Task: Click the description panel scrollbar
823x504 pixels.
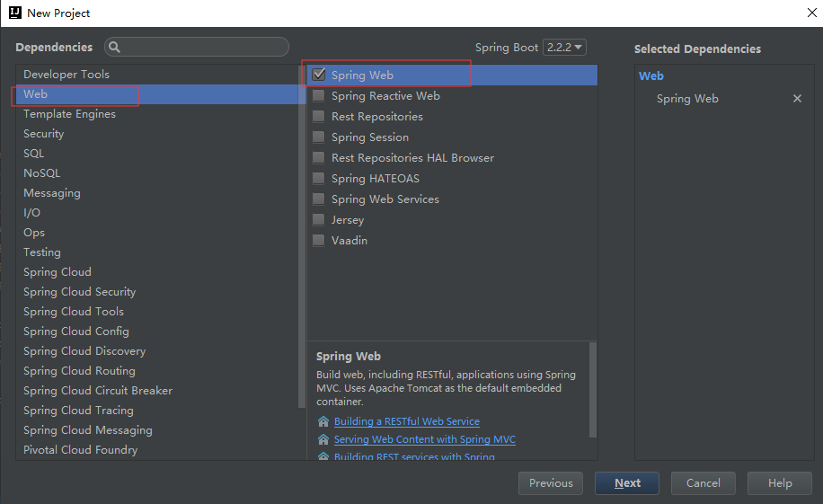Action: click(592, 386)
